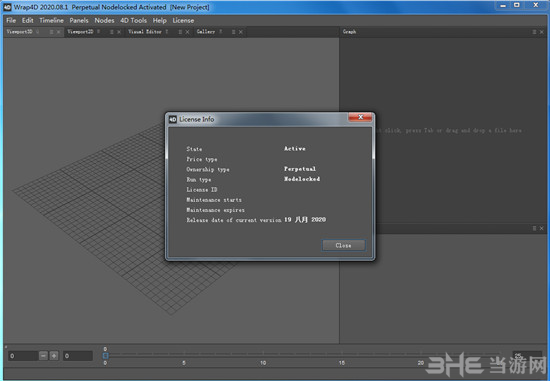550x381 pixels.
Task: Click the first frame input field left of minus
Action: (x=23, y=356)
